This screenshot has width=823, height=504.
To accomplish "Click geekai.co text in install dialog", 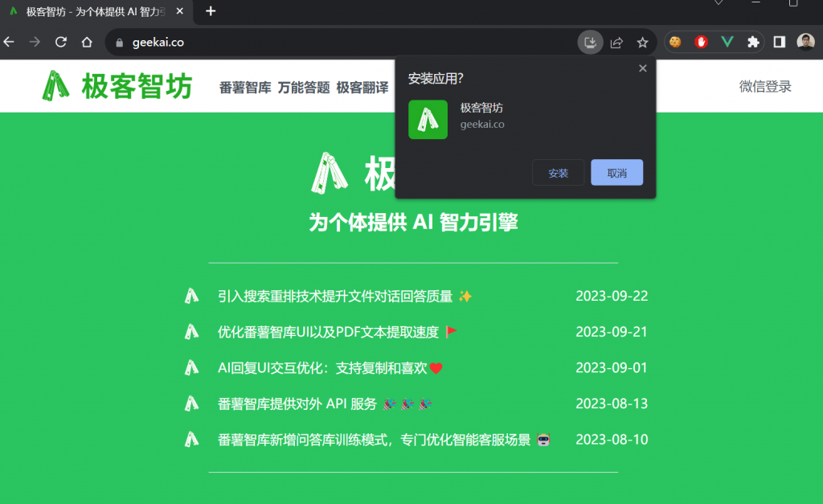I will click(x=482, y=125).
